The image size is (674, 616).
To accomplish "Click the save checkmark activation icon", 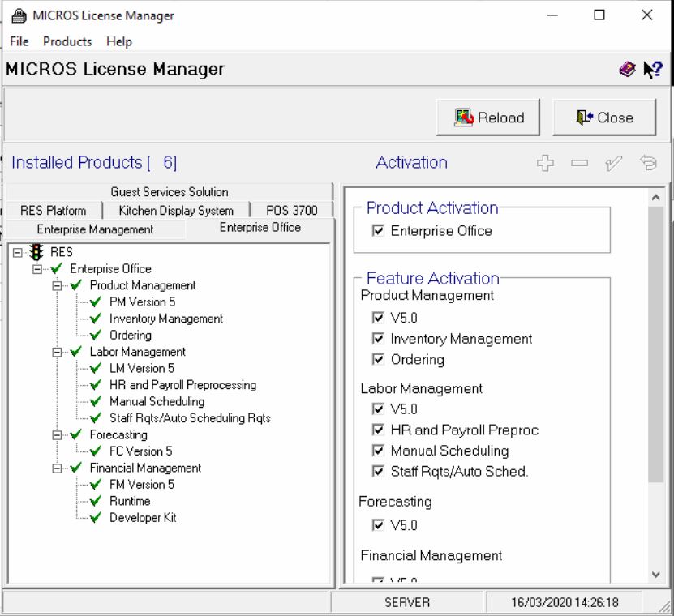I will click(x=613, y=163).
